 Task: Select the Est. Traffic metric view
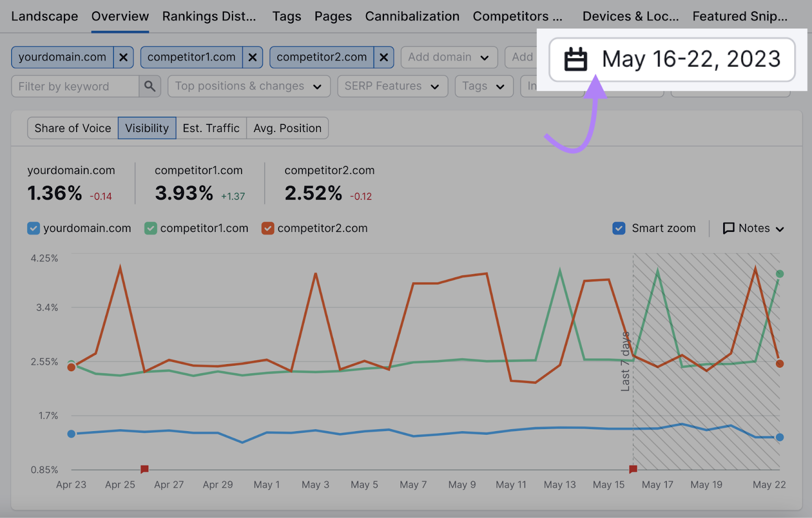click(x=211, y=128)
